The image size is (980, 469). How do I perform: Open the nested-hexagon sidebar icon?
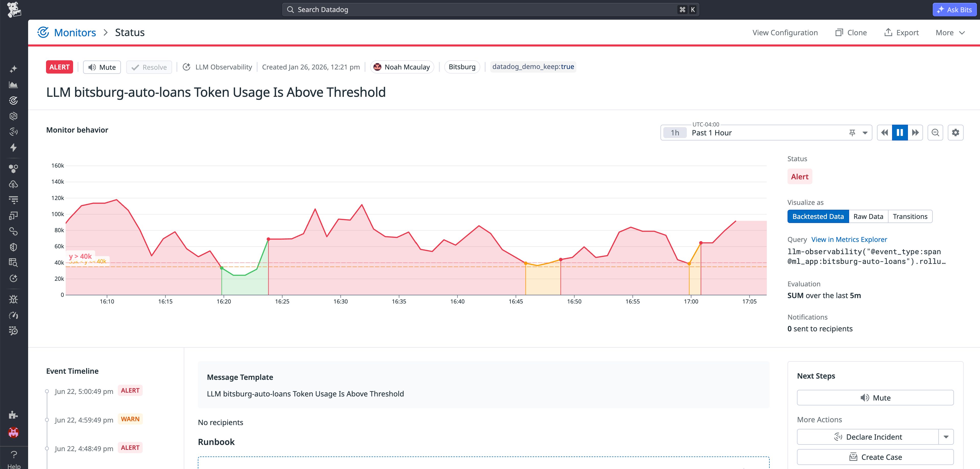click(13, 116)
